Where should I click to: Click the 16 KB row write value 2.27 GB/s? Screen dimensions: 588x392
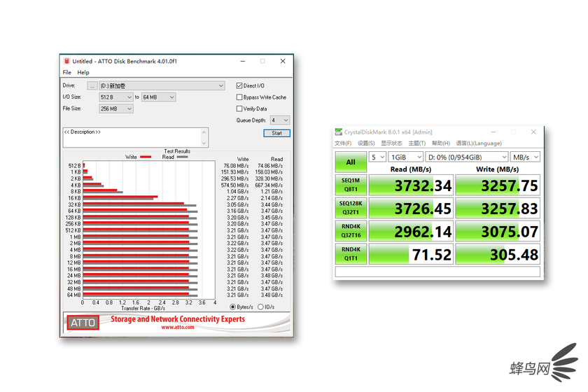pyautogui.click(x=238, y=198)
